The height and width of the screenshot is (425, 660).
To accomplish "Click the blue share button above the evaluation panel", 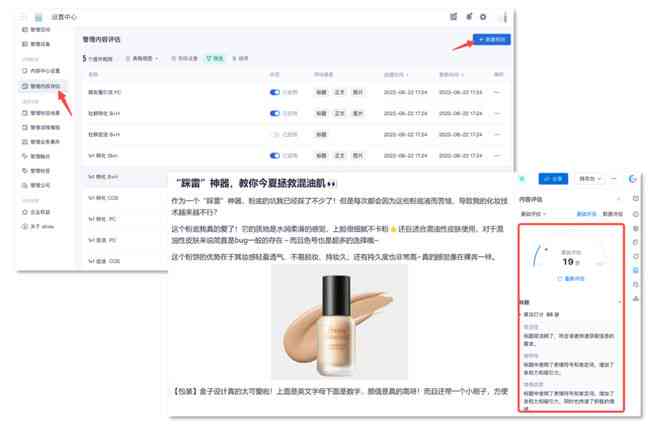I will pyautogui.click(x=553, y=179).
